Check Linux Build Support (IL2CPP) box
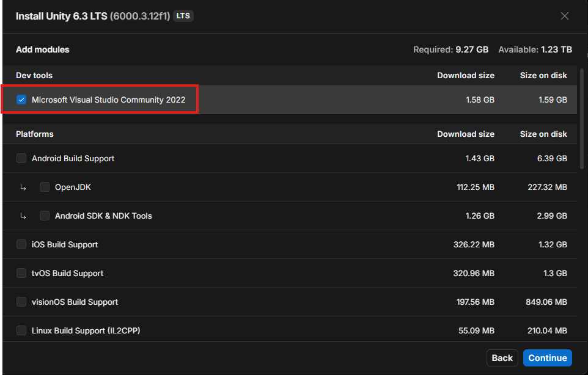This screenshot has height=375, width=588. pos(21,330)
